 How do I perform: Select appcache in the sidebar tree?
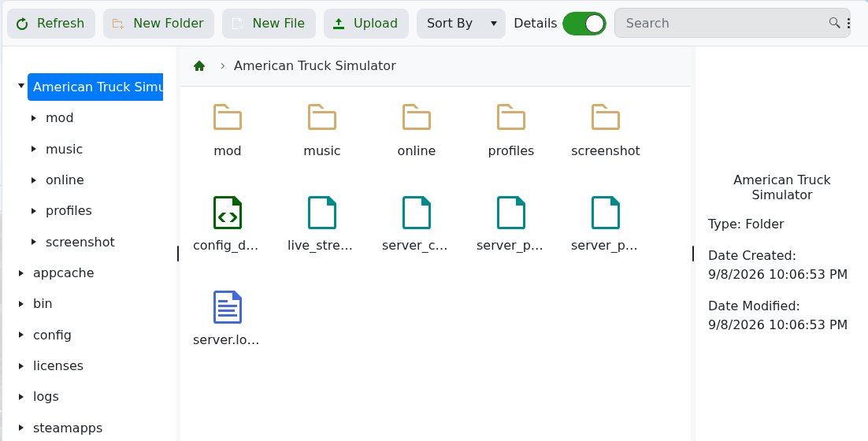coord(64,272)
